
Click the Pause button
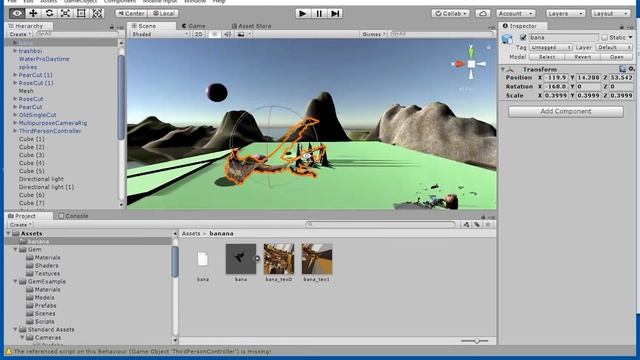[319, 13]
